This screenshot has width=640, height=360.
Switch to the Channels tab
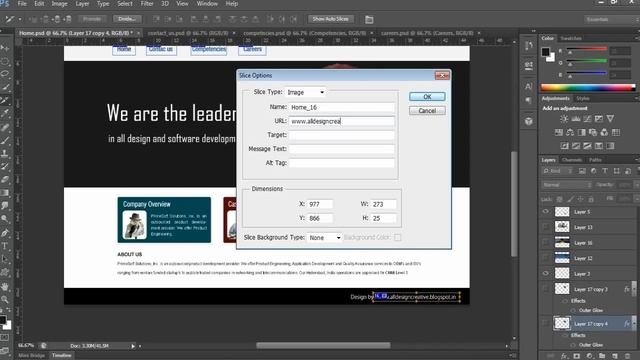pyautogui.click(x=572, y=160)
